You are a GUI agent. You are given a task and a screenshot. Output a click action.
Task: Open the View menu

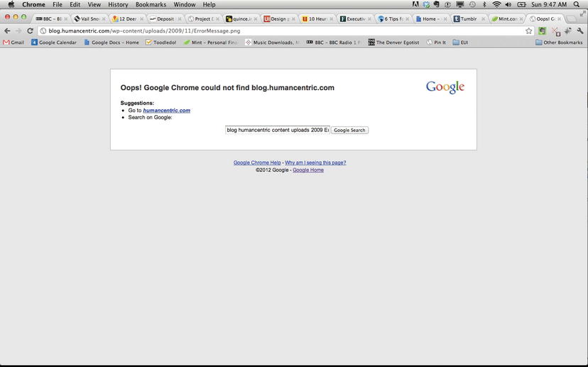pyautogui.click(x=94, y=4)
